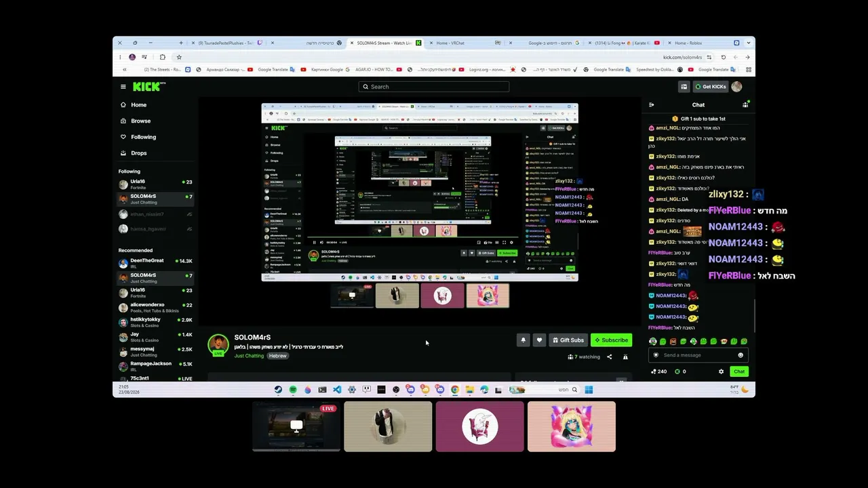Viewport: 868px width, 488px height.
Task: Open File Explorer from taskbar
Action: 469,390
